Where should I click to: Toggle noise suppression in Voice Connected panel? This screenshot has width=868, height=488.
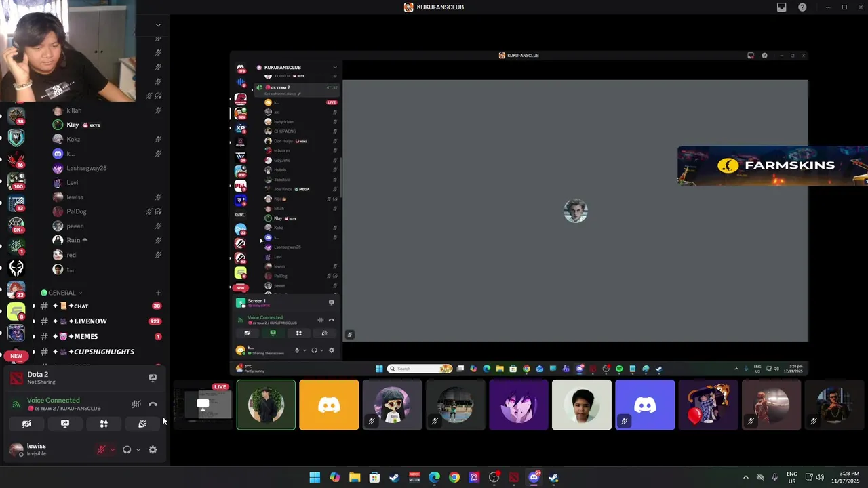(136, 404)
